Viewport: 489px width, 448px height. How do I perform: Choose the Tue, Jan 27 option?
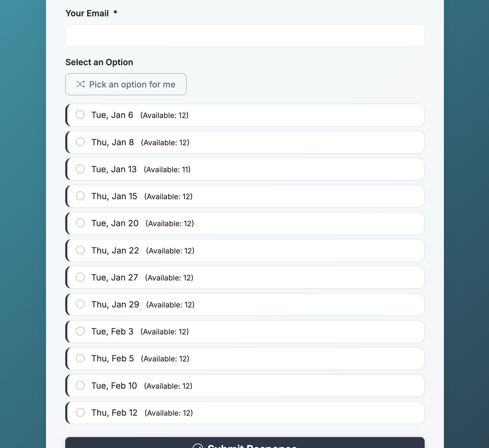click(80, 277)
